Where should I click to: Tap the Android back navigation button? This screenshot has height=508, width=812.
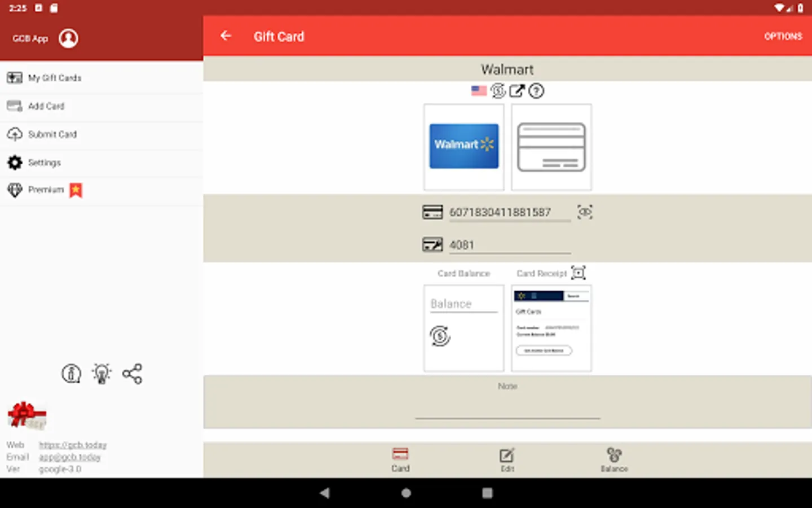[324, 493]
